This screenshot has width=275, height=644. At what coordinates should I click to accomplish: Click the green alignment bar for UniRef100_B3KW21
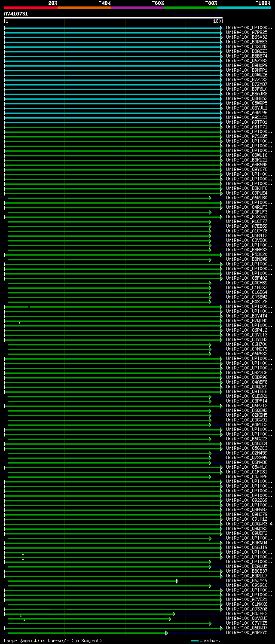(x=113, y=160)
